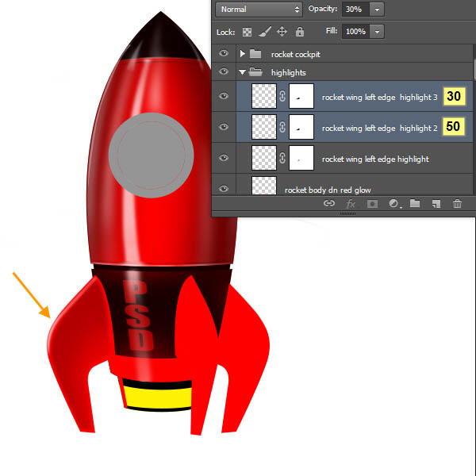Lock image pixels with brush icon

pos(263,32)
